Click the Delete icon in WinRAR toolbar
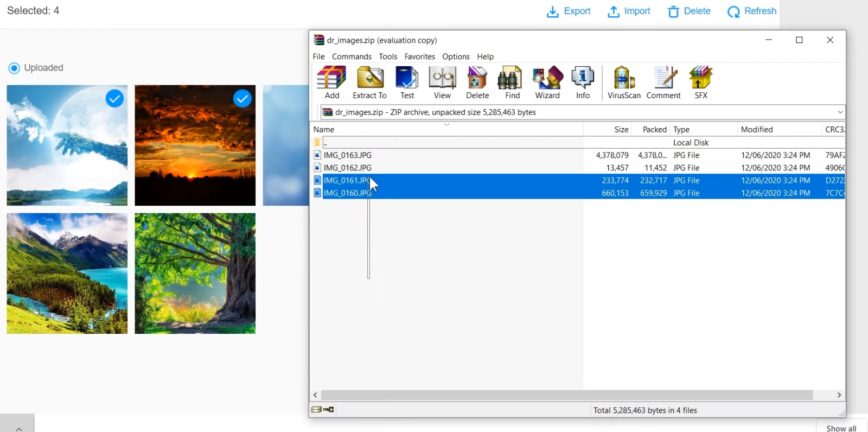 pos(477,82)
